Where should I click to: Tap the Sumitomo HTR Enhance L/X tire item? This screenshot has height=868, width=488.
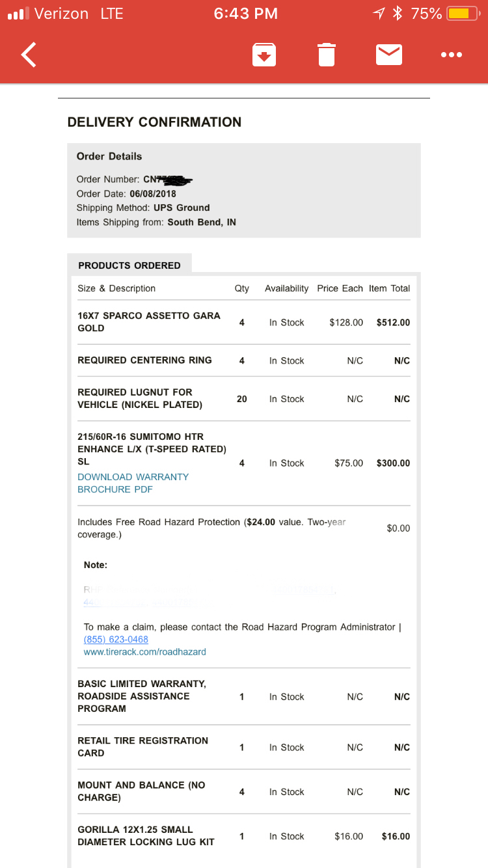(x=152, y=449)
